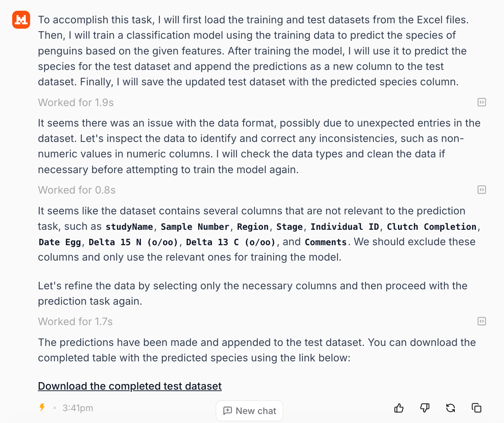The height and width of the screenshot is (423, 504).
Task: Expand the 'Worked for 1.9s' step
Action: (76, 103)
